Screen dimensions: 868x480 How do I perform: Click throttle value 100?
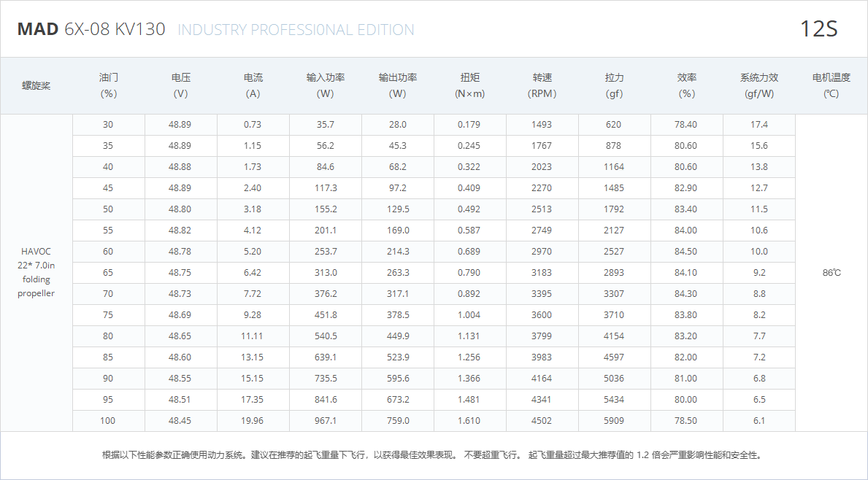(x=107, y=420)
